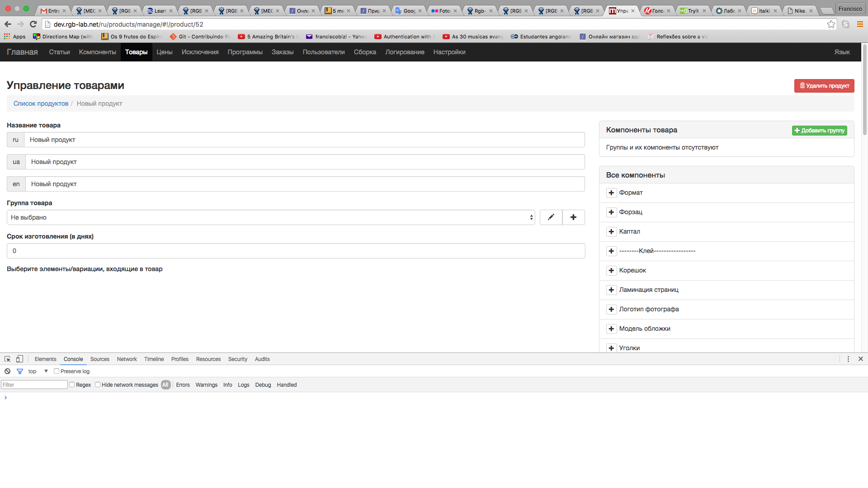The image size is (868, 488).
Task: Toggle the DevTools device mode icon
Action: [19, 359]
